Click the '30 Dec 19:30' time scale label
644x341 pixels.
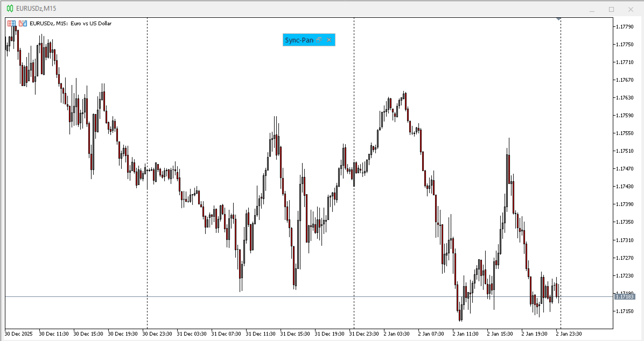123,334
